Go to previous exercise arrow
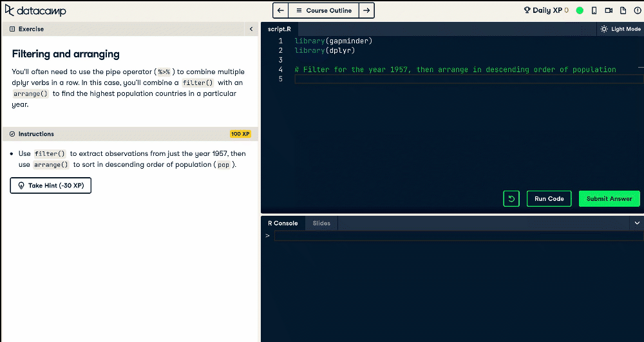 (x=281, y=11)
